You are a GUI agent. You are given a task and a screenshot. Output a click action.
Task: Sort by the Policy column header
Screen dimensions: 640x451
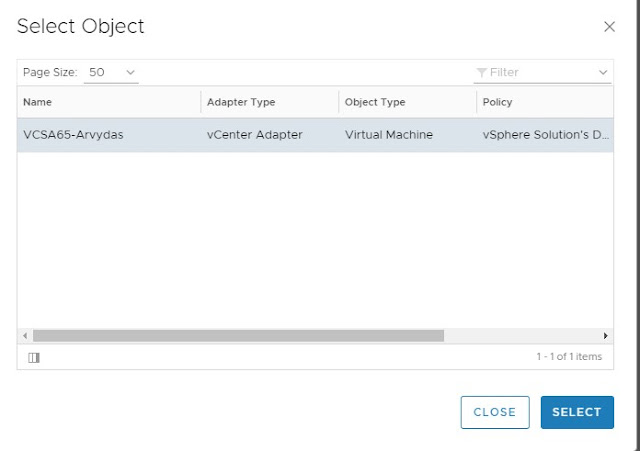(x=497, y=102)
